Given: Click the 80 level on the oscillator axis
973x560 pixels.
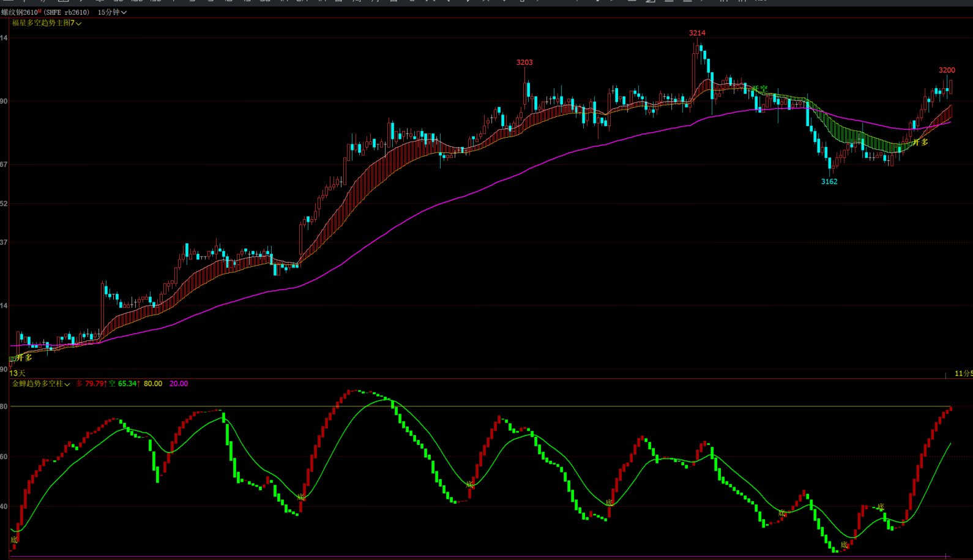Looking at the screenshot, I should (x=4, y=406).
